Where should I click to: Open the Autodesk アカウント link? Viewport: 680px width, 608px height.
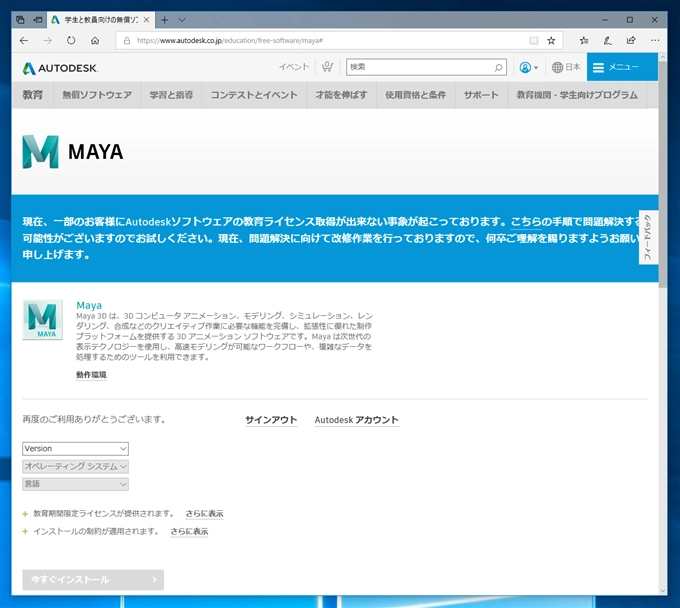356,420
